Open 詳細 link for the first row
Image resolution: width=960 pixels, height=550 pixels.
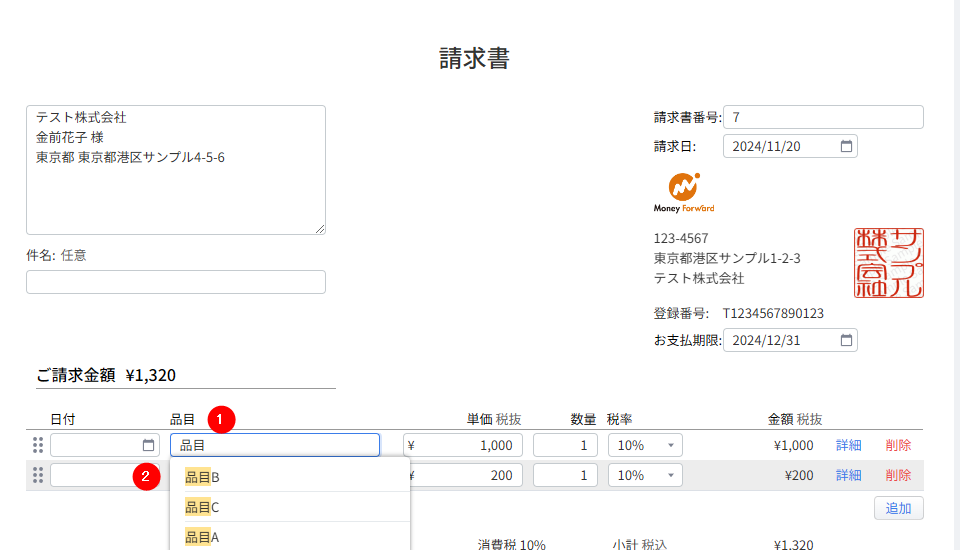click(848, 445)
